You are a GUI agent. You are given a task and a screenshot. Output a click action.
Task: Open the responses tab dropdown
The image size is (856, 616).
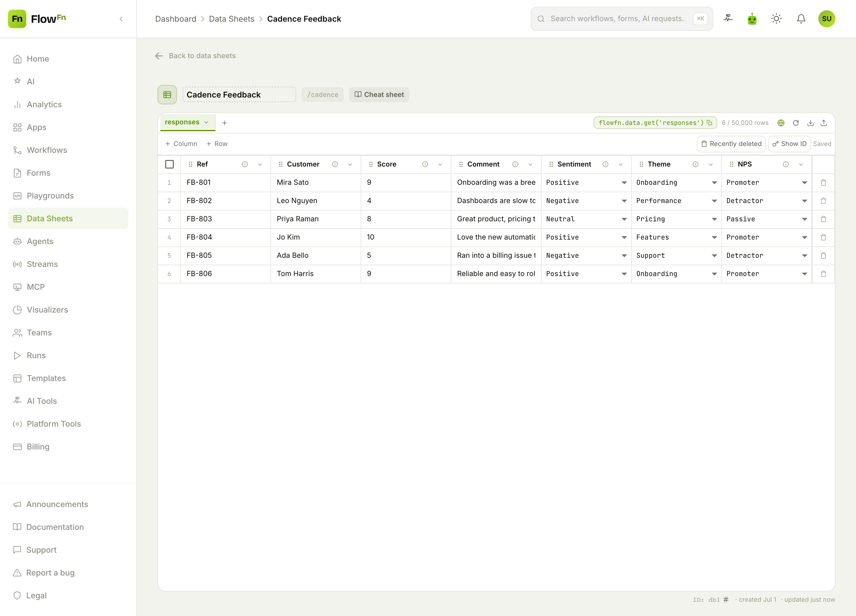pos(207,122)
